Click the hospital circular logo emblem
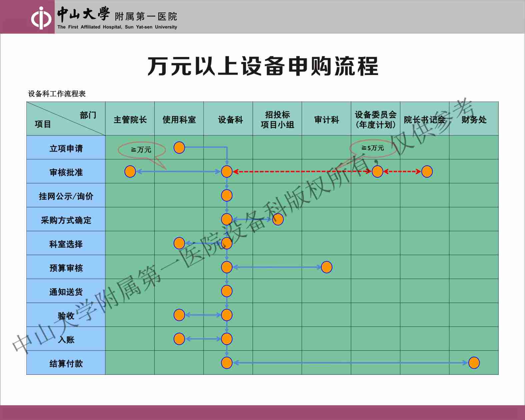 click(x=41, y=18)
